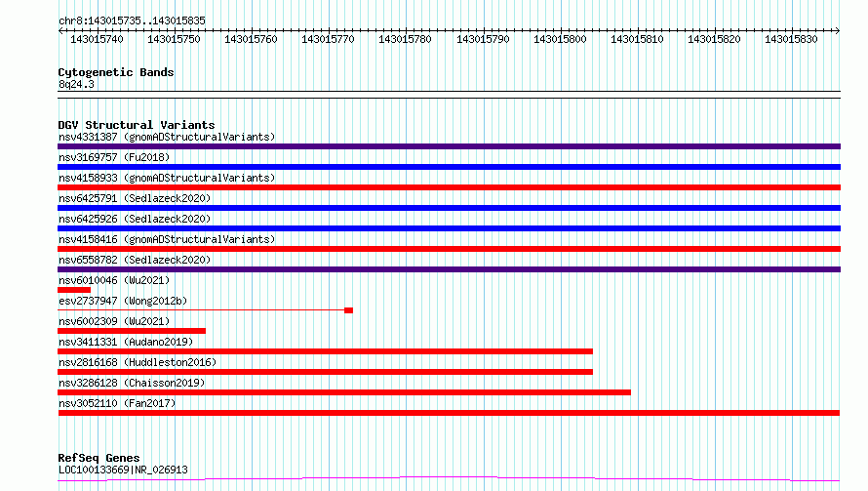Viewport: 868px width, 491px height.
Task: Click the magenta LOC100133669 gene line
Action: (449, 479)
